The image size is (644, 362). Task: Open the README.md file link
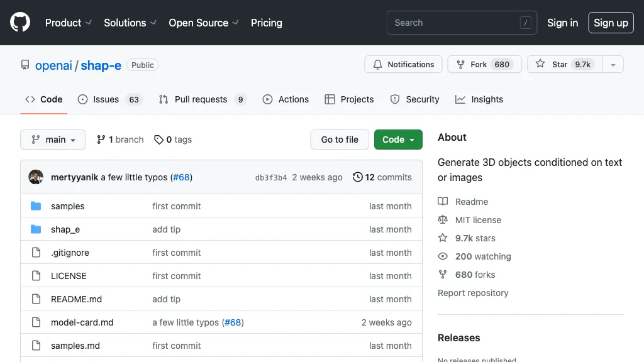point(76,299)
